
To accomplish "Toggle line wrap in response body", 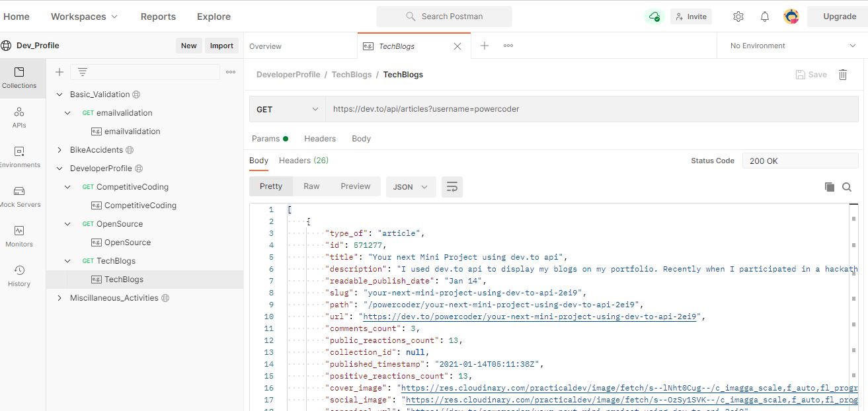I will pyautogui.click(x=452, y=187).
